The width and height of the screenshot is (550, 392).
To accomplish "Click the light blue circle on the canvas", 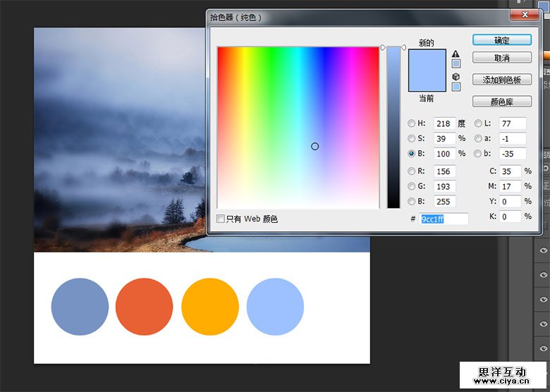I will point(275,307).
